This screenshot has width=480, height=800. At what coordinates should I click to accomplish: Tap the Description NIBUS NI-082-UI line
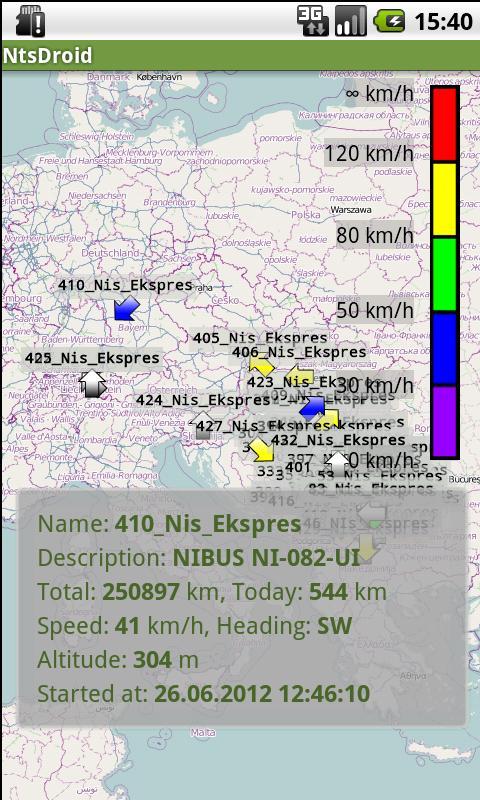(x=199, y=558)
